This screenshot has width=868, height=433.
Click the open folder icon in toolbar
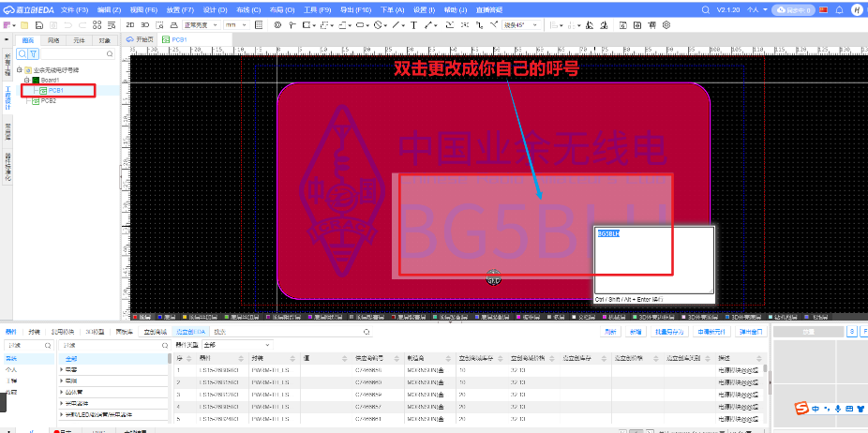coord(24,25)
